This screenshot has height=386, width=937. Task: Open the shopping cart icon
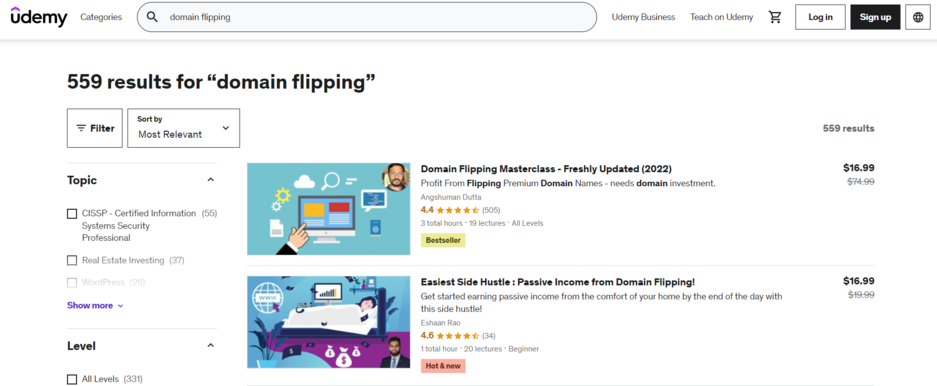775,17
